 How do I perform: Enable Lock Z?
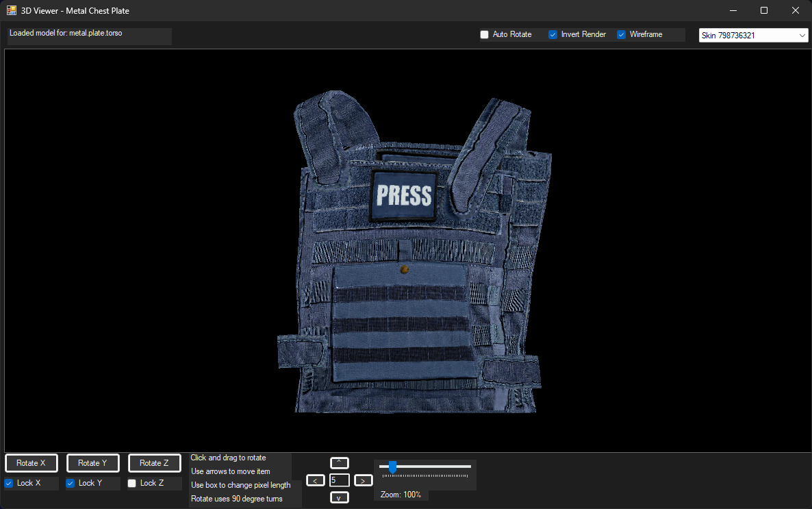click(x=131, y=483)
